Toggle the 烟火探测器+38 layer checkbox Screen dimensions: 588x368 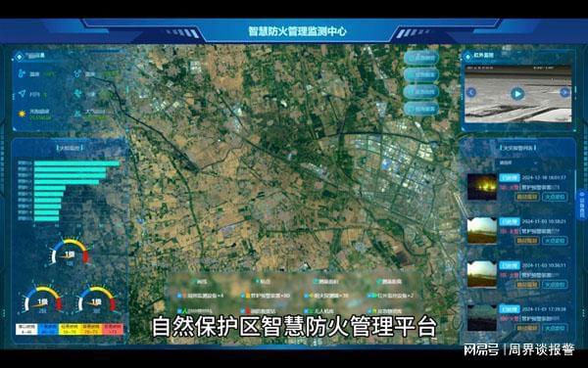click(307, 296)
